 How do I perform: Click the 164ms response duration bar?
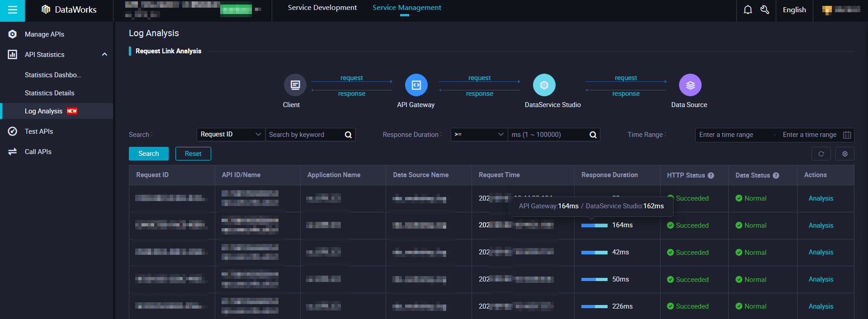(x=594, y=225)
